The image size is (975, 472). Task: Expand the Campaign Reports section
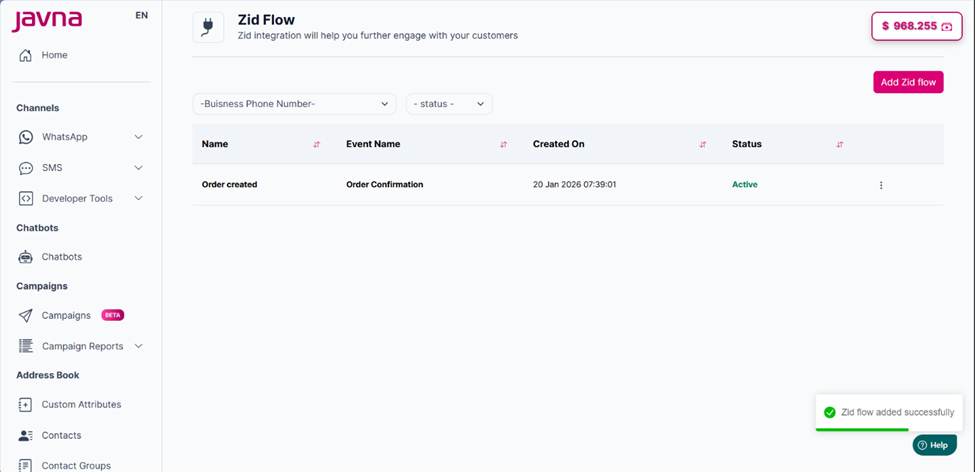[138, 346]
